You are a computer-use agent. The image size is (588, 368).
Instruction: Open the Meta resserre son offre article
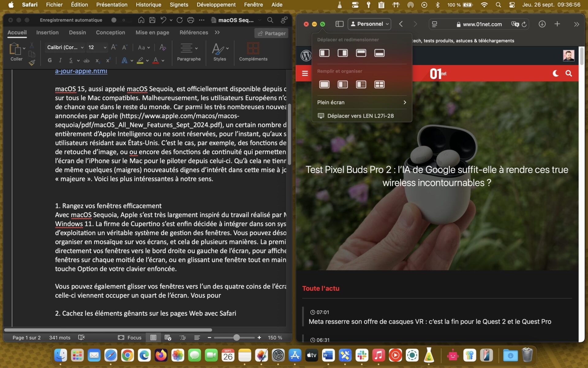pyautogui.click(x=430, y=321)
